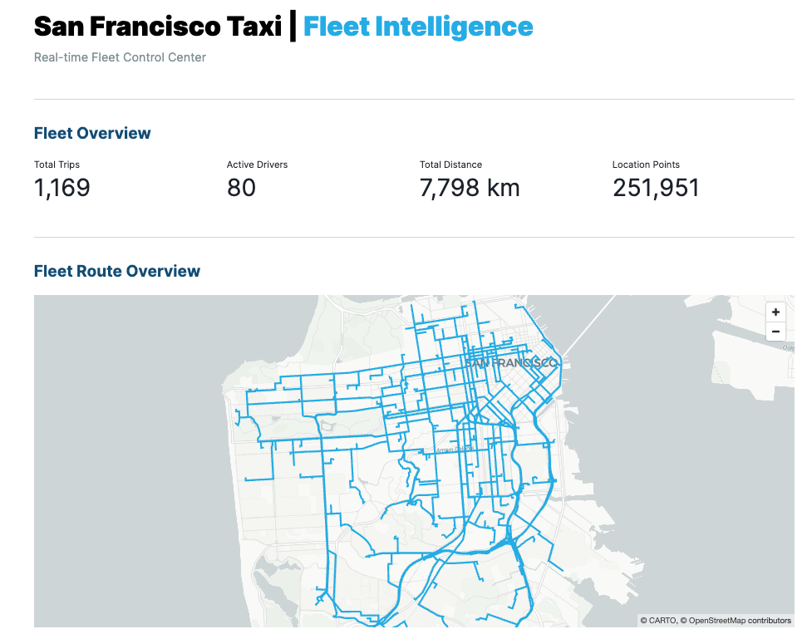Click the Total Trips value 1,169
Image resolution: width=812 pixels, height=644 pixels.
(x=62, y=188)
